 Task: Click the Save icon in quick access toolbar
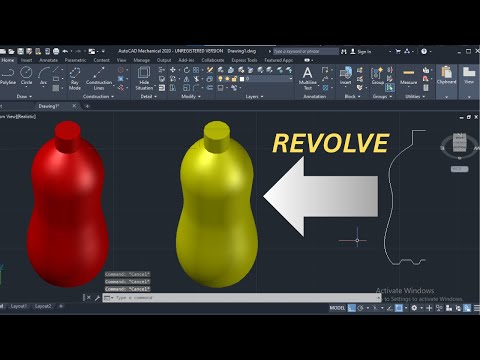pos(21,51)
